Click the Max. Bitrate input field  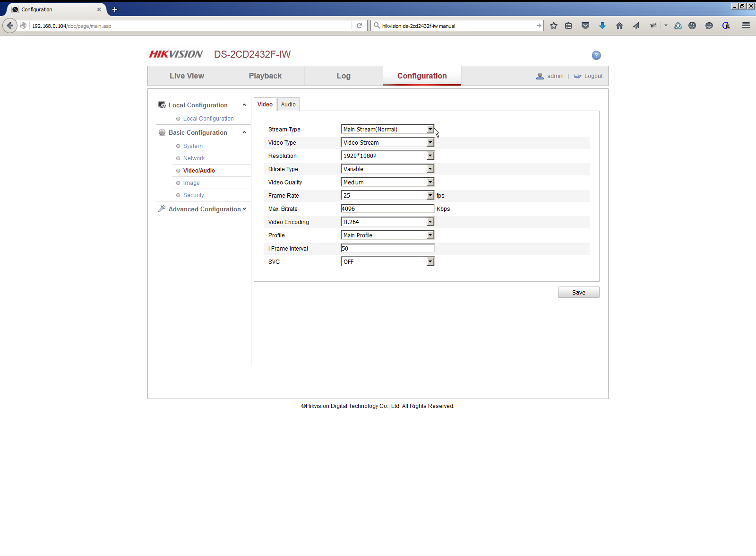pyautogui.click(x=387, y=208)
